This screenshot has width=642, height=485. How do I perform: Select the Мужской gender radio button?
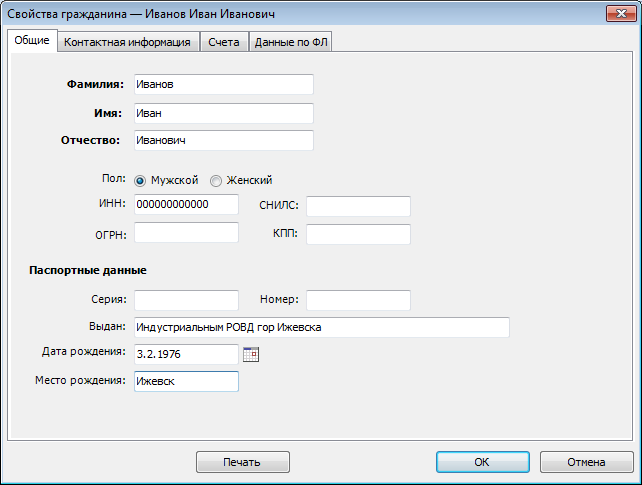[x=140, y=180]
